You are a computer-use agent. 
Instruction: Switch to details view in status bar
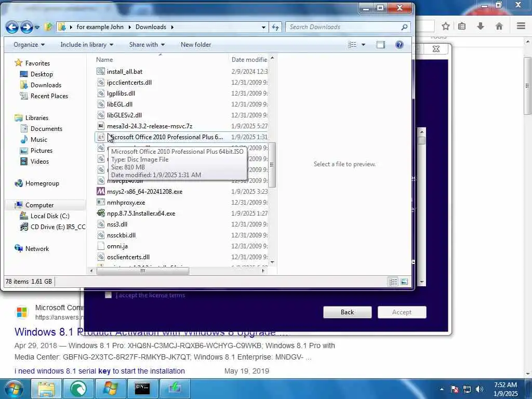pyautogui.click(x=393, y=282)
